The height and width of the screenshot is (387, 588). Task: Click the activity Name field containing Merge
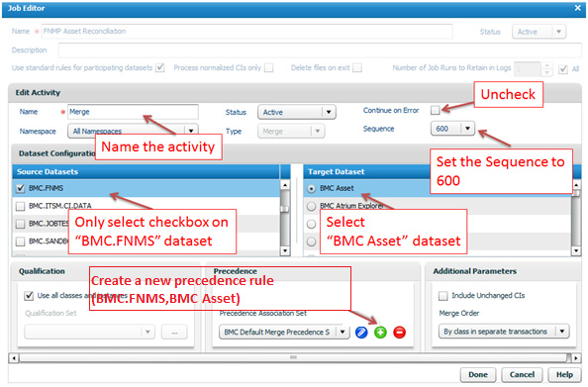point(133,112)
